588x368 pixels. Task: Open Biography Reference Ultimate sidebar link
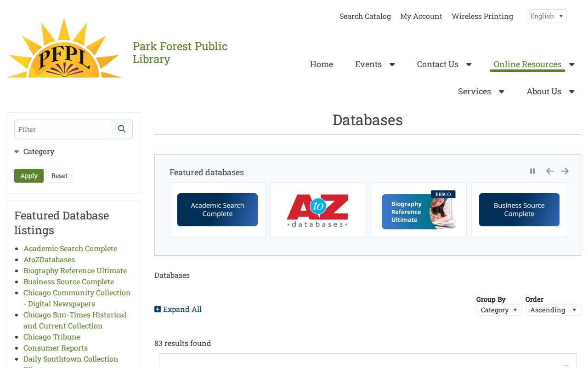pyautogui.click(x=75, y=270)
